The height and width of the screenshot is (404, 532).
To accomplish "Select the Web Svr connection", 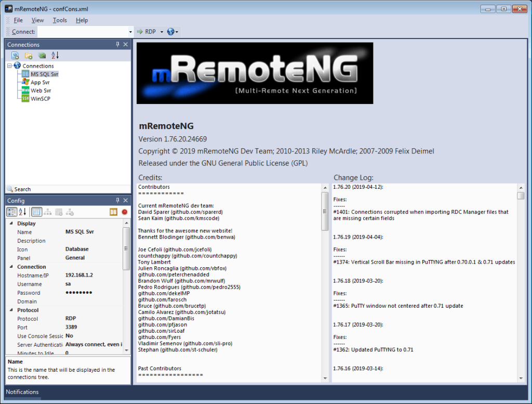I will tap(41, 90).
